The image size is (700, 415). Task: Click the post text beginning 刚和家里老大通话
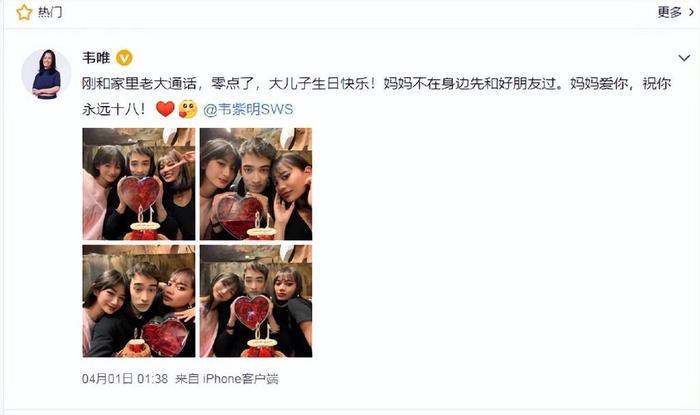click(x=376, y=83)
